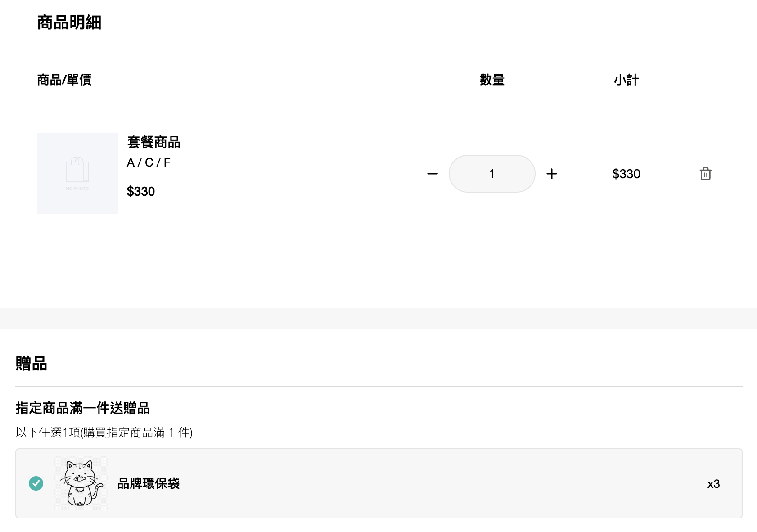Image resolution: width=757 pixels, height=532 pixels.
Task: Decrease quantity with the minus button
Action: (433, 174)
